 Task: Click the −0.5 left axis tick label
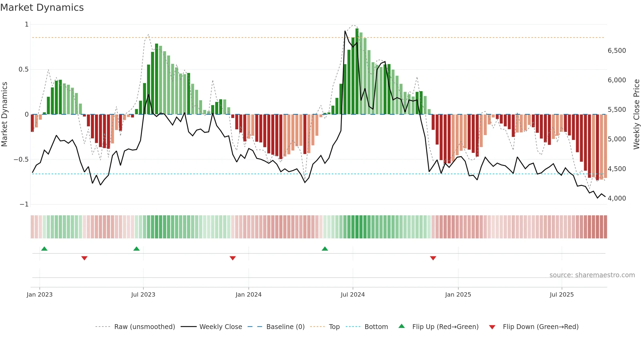(x=21, y=159)
